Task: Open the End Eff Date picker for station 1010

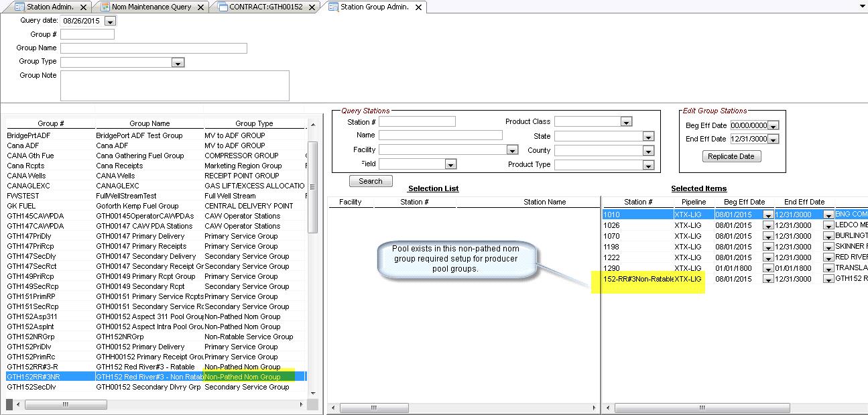Action: (828, 215)
